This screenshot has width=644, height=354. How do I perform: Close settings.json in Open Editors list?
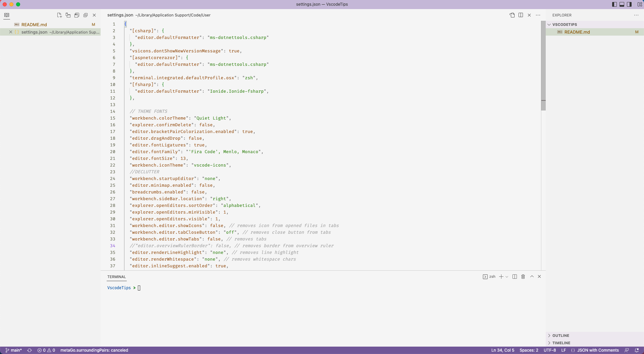coord(11,32)
